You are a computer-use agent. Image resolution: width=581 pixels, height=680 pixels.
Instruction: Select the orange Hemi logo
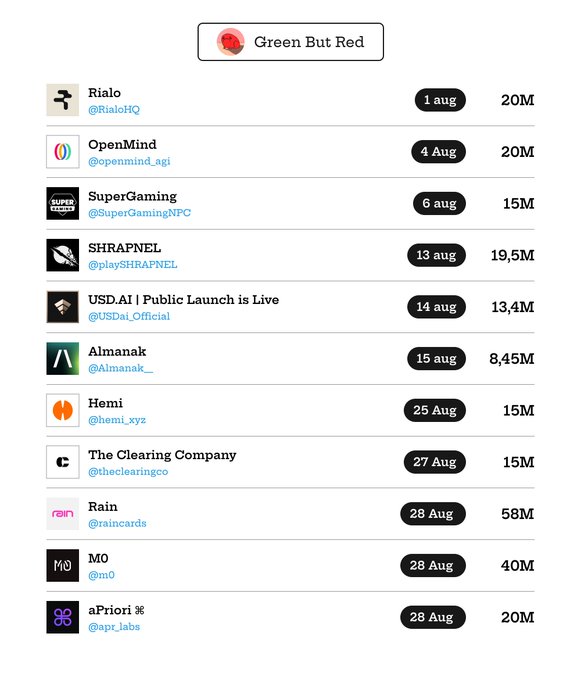(62, 410)
